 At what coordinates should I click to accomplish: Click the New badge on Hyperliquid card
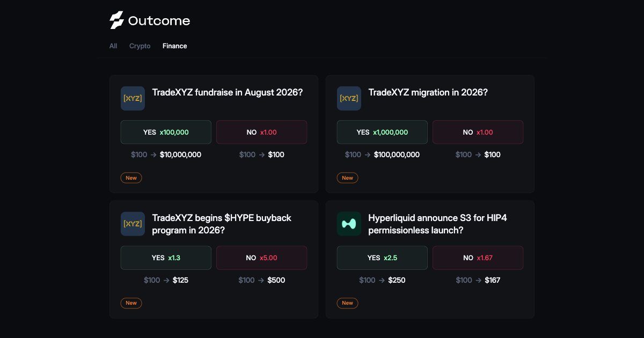tap(348, 303)
